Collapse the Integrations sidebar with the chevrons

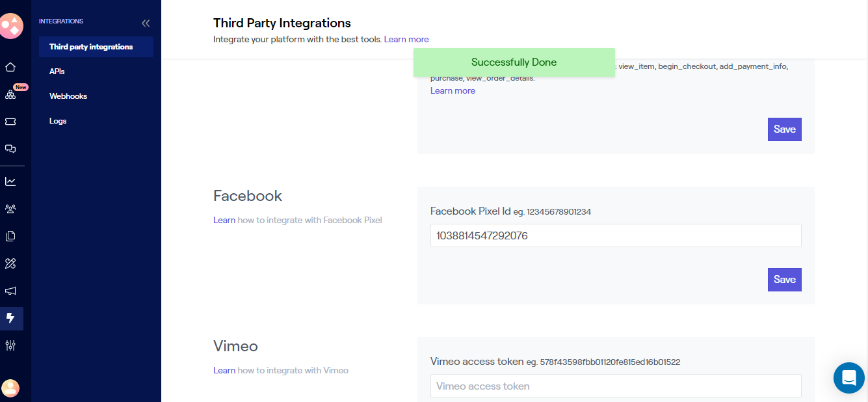coord(146,22)
